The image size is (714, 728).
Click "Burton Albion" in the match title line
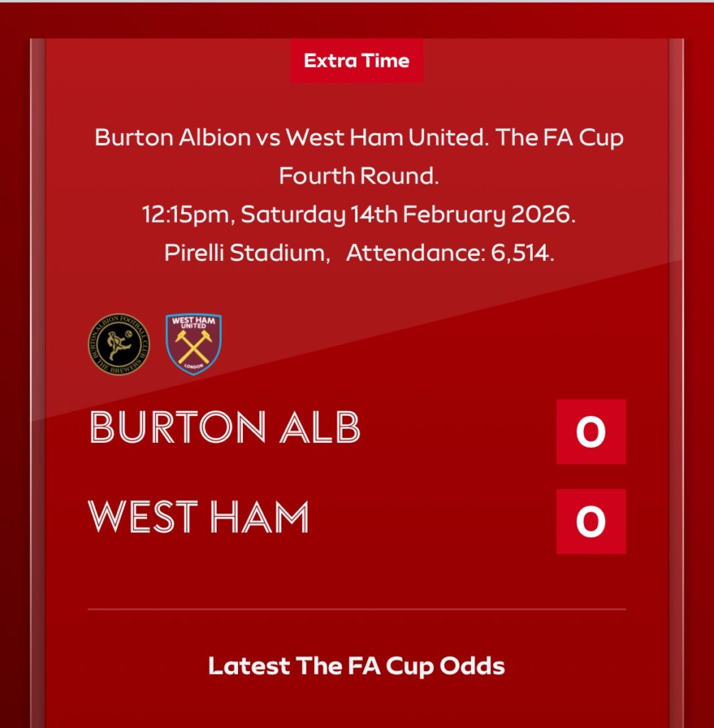(x=173, y=137)
